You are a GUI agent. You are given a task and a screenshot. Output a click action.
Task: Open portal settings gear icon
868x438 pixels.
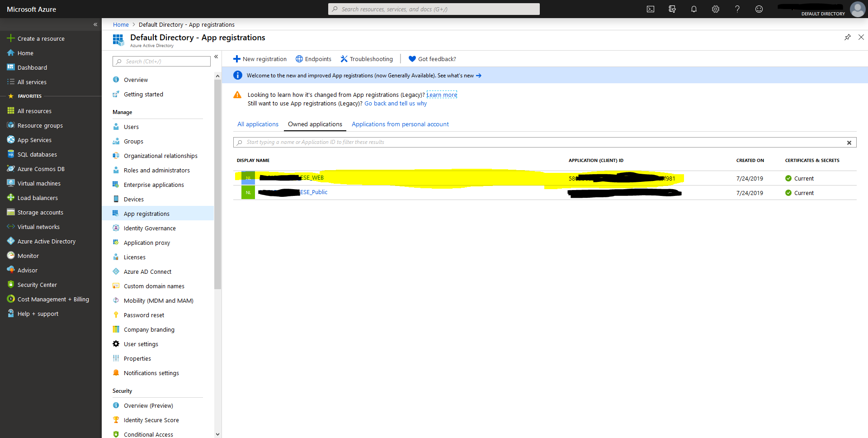716,9
